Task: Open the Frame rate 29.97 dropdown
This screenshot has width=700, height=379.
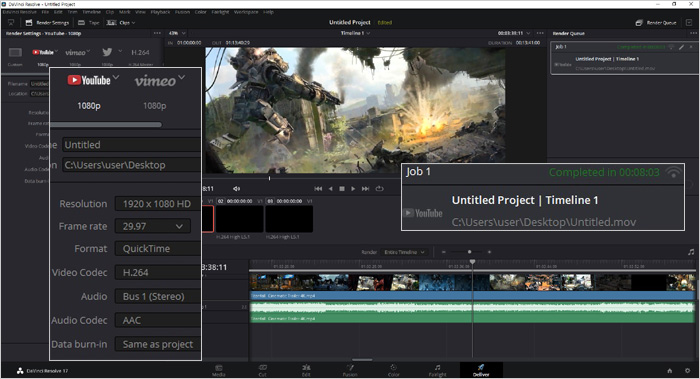Action: [153, 226]
